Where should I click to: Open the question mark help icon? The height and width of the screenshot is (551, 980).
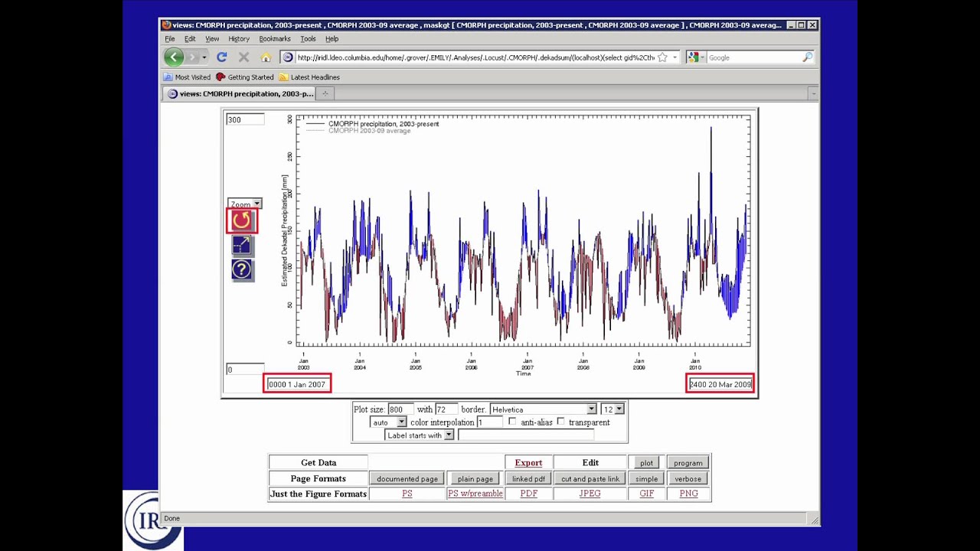(241, 269)
